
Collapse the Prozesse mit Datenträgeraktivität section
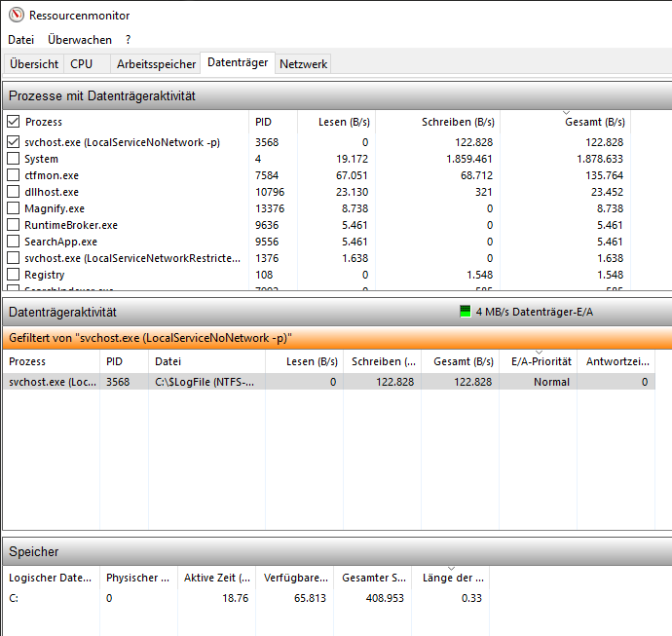pos(337,95)
